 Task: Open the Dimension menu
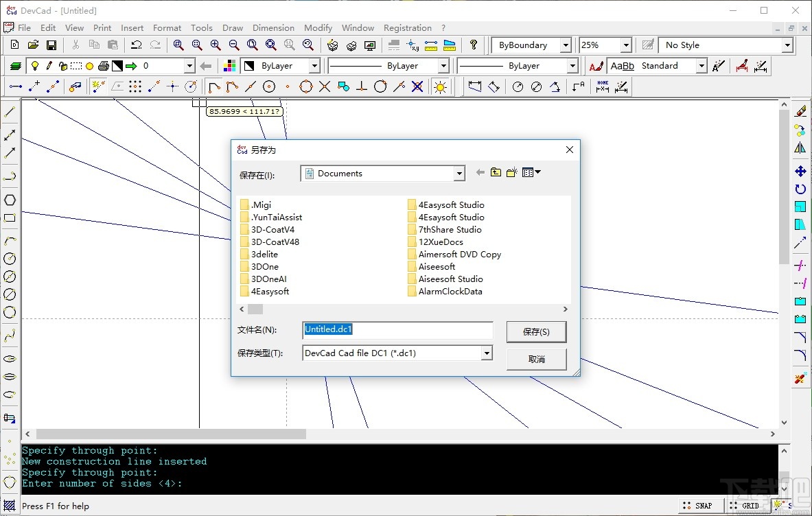[273, 28]
